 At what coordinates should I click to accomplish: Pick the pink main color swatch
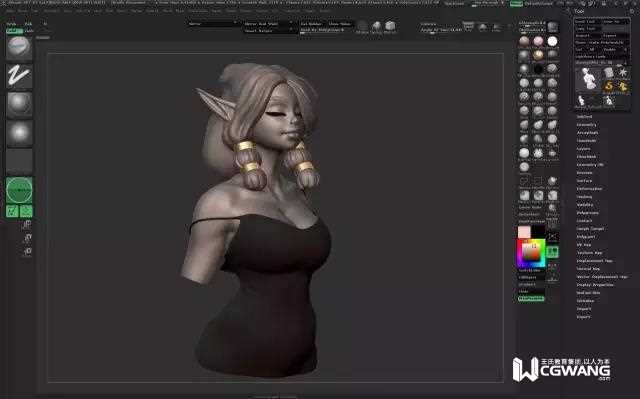coord(524,232)
